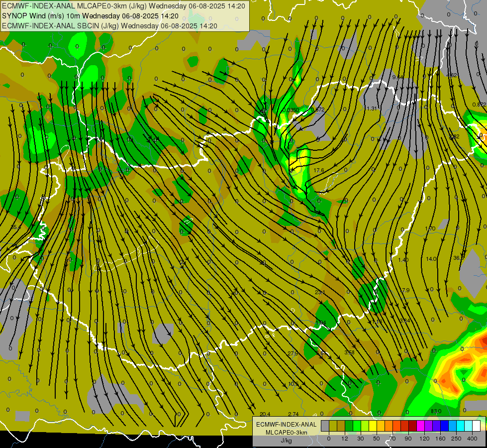Select the 9.64 map value
487x448 pixels.
[397, 77]
